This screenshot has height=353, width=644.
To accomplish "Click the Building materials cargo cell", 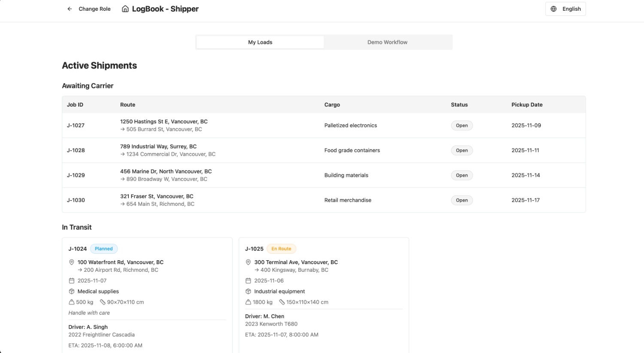I will (346, 175).
